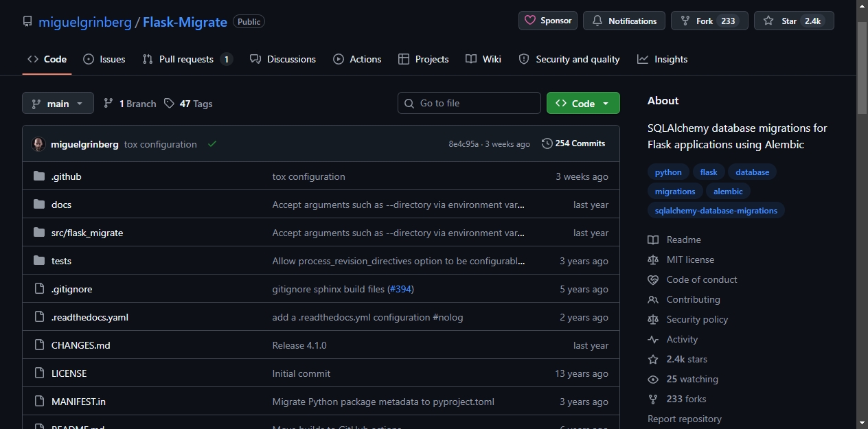Select the alembic topic tag
The height and width of the screenshot is (429, 868).
click(728, 192)
